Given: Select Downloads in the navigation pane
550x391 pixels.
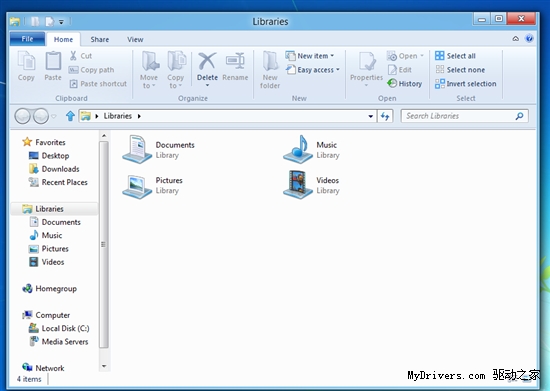Looking at the screenshot, I should point(54,169).
